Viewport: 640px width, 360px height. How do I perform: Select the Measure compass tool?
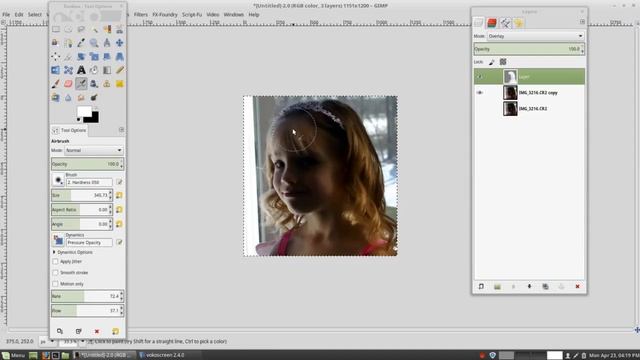pos(107,43)
